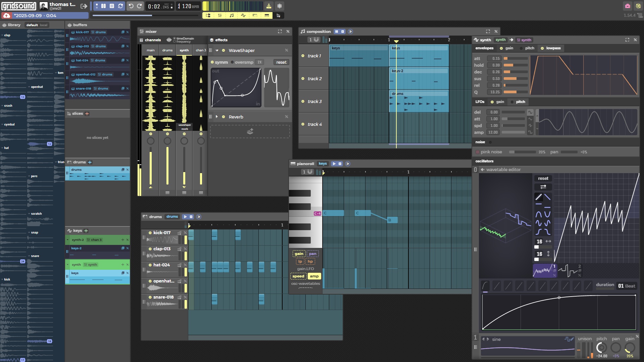Viewport: 644px width, 362px height.
Task: Mute track 3 in composition
Action: coord(303,102)
